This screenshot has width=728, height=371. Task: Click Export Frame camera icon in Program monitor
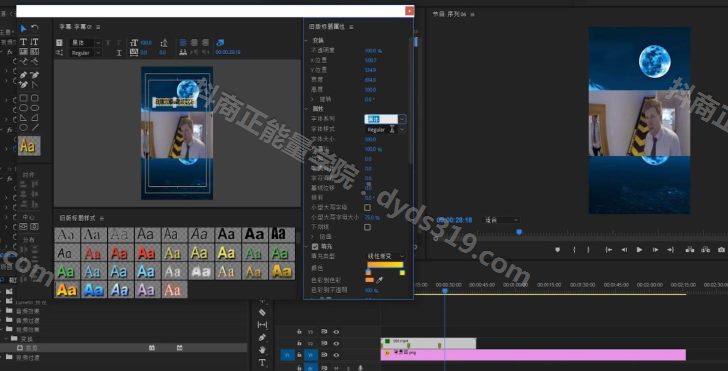(x=721, y=250)
